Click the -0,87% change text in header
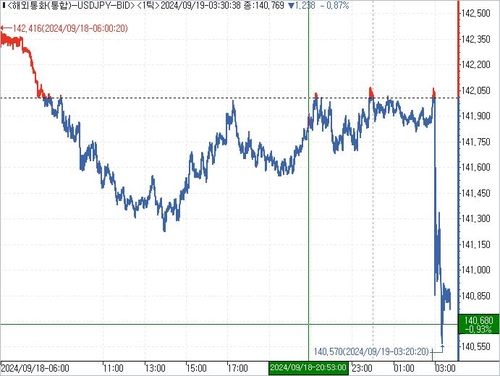Screen dimensions: 500x376 click(335, 6)
